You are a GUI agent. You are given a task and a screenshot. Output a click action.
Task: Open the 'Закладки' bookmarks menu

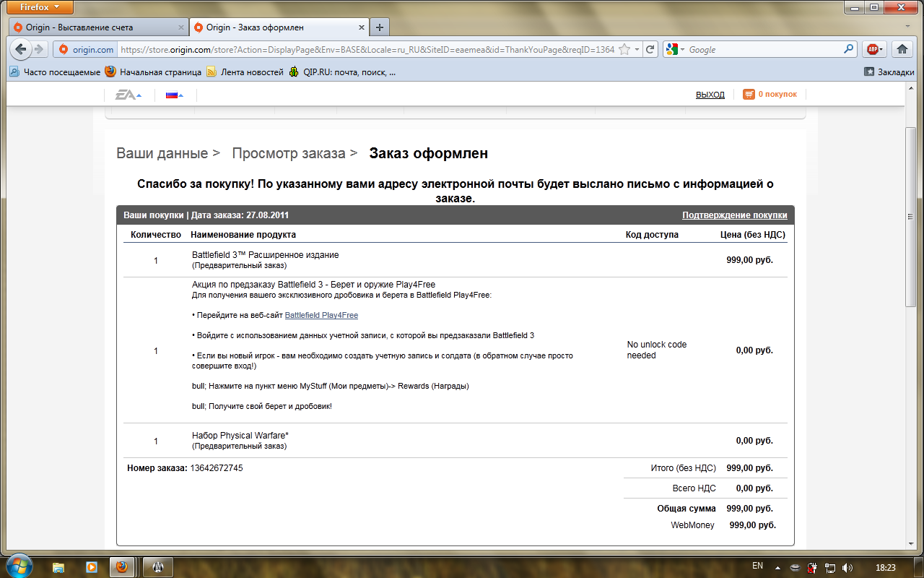889,72
